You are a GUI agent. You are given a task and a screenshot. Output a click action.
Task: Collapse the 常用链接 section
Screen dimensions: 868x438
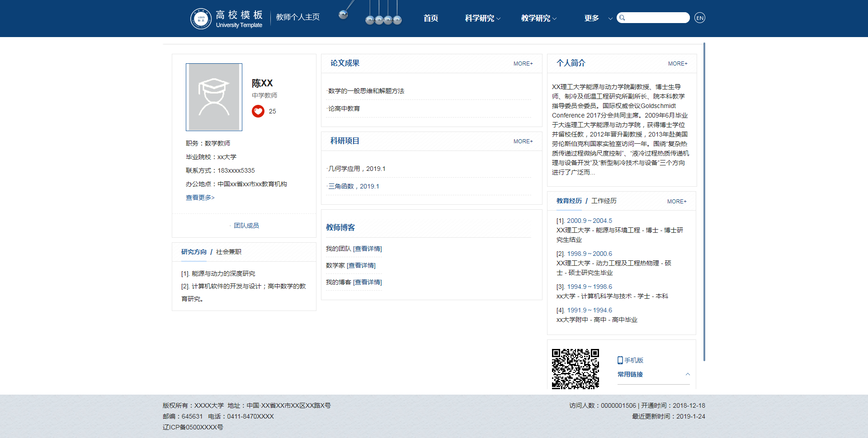(x=688, y=374)
